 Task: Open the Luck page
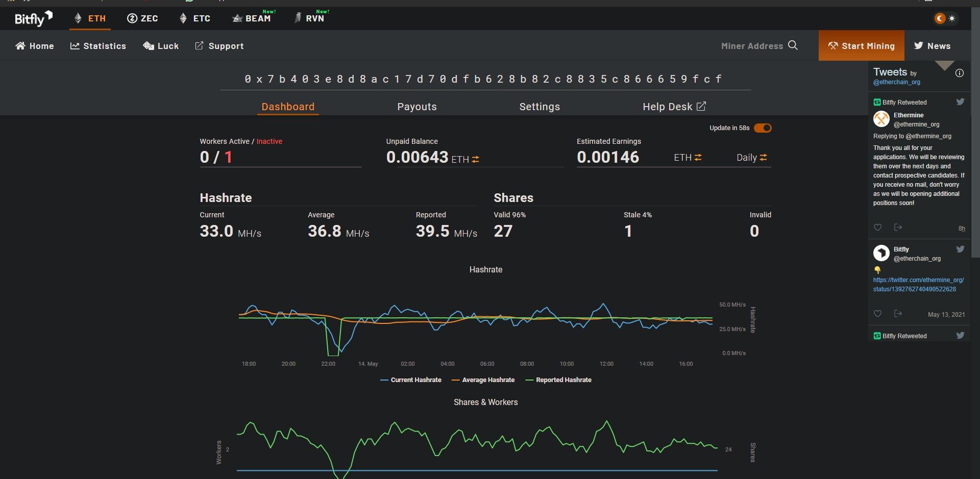[161, 46]
